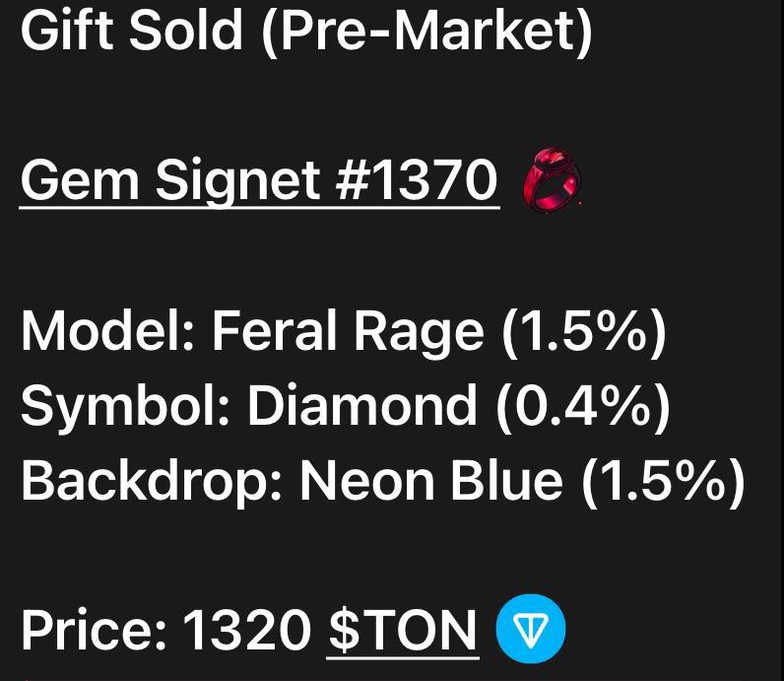Click the words Feral Rage

click(x=349, y=332)
